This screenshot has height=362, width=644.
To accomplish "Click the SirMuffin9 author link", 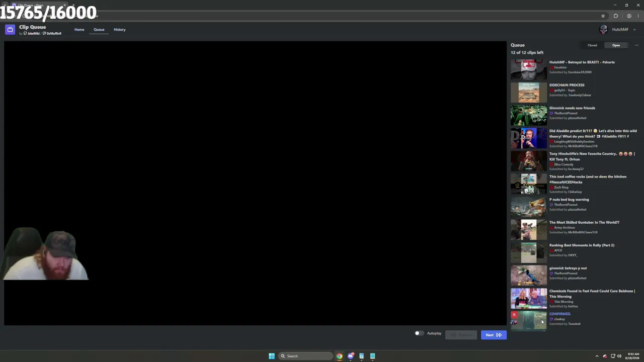I will 52,34.
